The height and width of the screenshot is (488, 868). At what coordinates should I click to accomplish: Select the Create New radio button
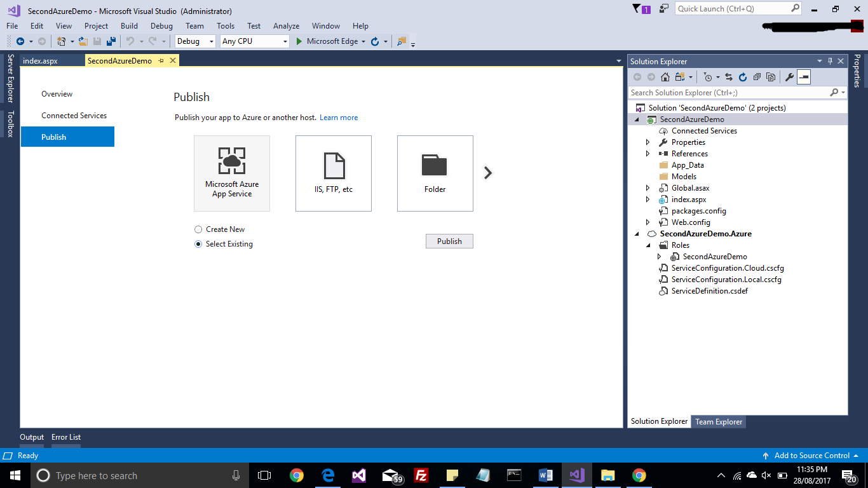pos(198,229)
